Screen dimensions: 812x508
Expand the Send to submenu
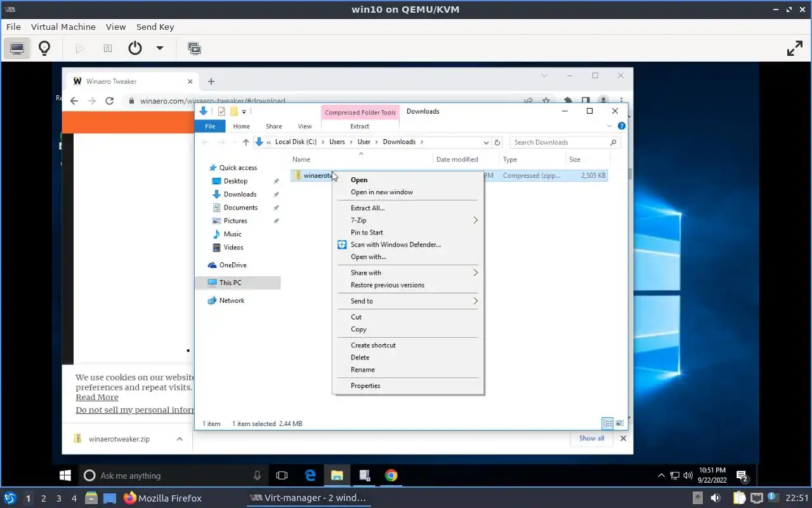tap(408, 301)
